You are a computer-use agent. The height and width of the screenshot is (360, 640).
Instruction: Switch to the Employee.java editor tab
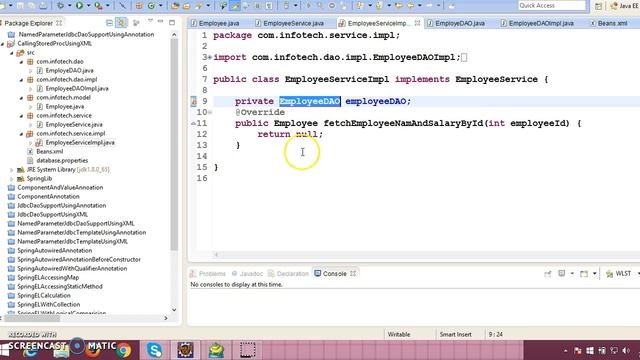215,23
